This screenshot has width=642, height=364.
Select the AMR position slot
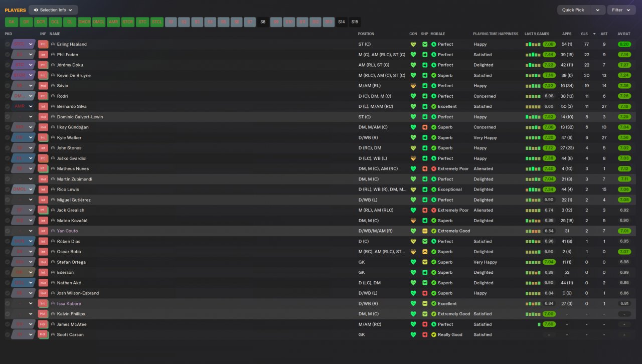[113, 22]
